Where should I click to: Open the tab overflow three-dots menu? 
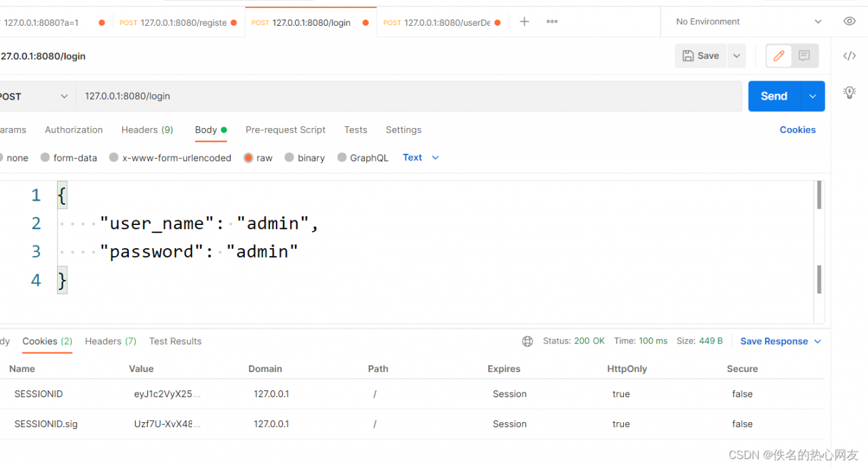[552, 22]
